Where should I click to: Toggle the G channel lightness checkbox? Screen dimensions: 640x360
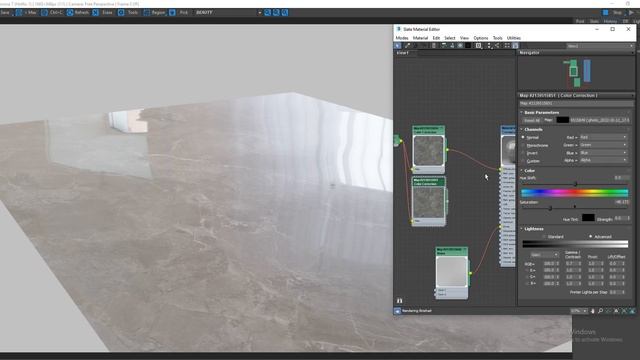[x=527, y=277]
